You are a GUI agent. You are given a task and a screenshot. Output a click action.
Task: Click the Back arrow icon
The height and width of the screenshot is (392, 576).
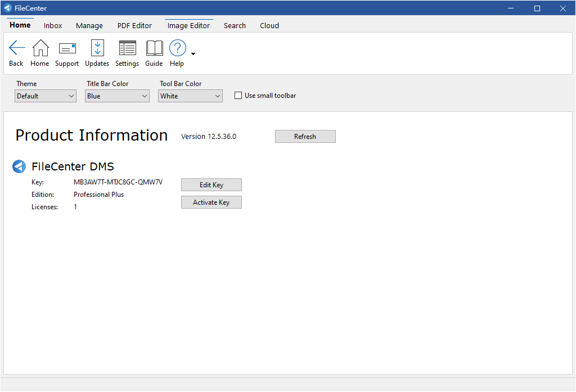(16, 48)
